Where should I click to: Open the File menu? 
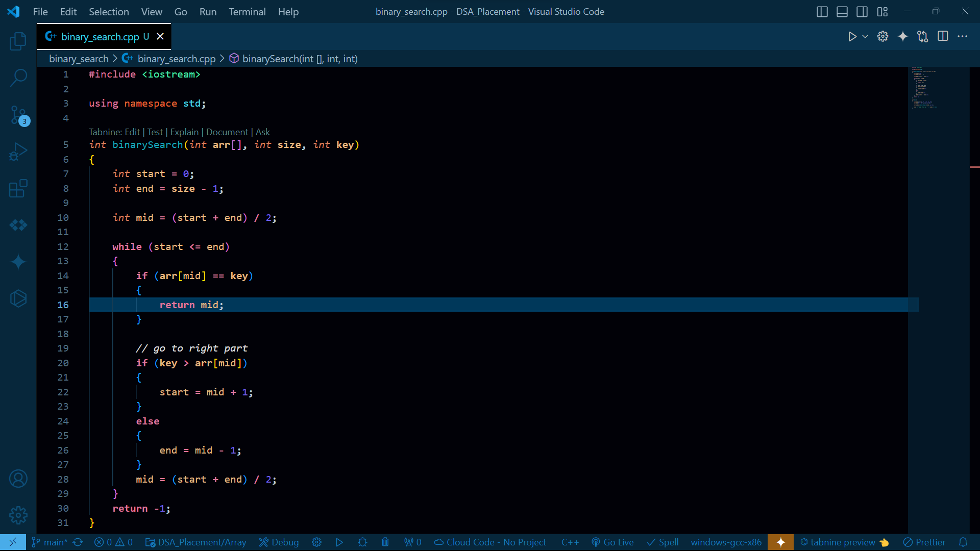[x=40, y=12]
